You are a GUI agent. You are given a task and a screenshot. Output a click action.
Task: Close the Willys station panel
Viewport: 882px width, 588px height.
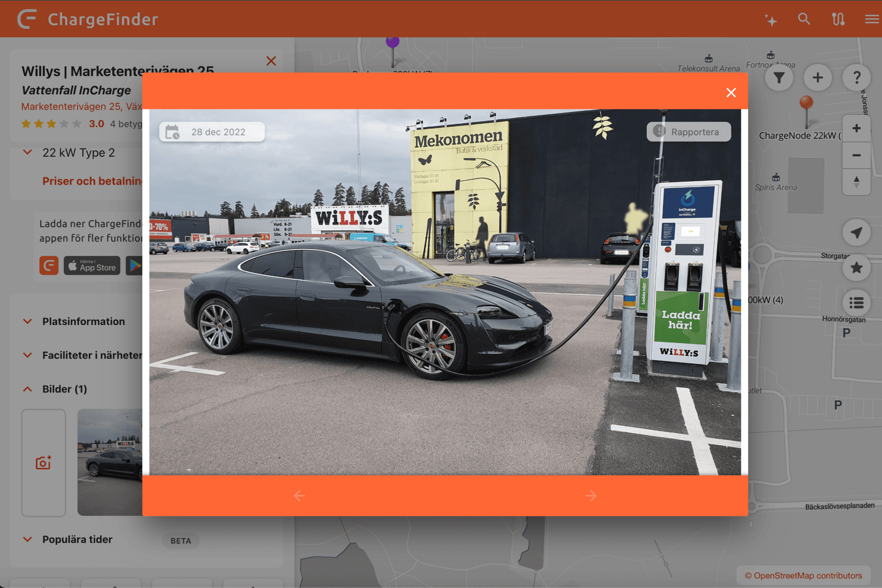click(271, 61)
